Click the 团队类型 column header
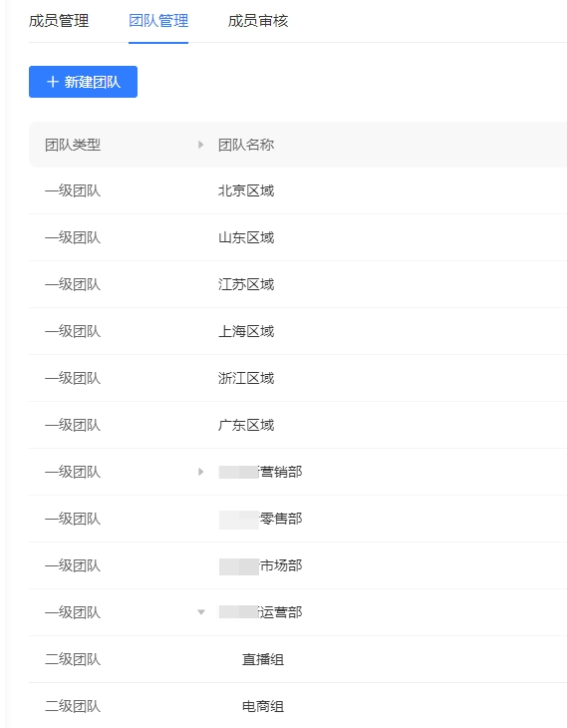This screenshot has width=567, height=728. [x=73, y=145]
